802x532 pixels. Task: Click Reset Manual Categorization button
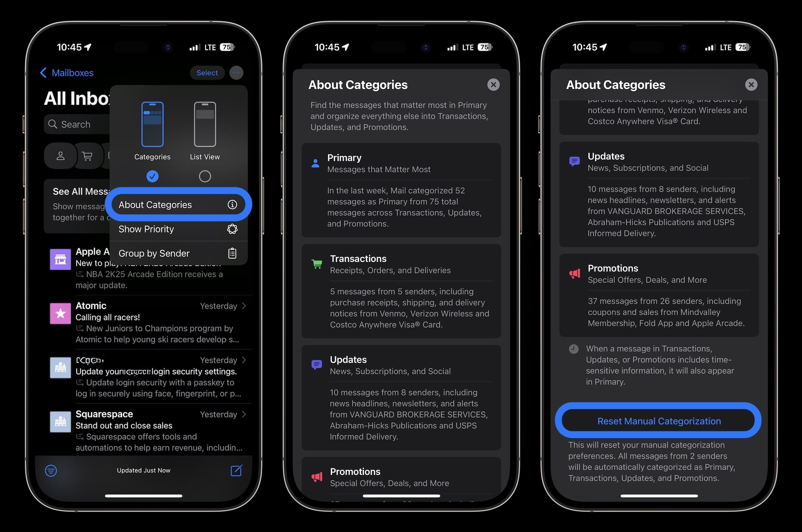[659, 420]
